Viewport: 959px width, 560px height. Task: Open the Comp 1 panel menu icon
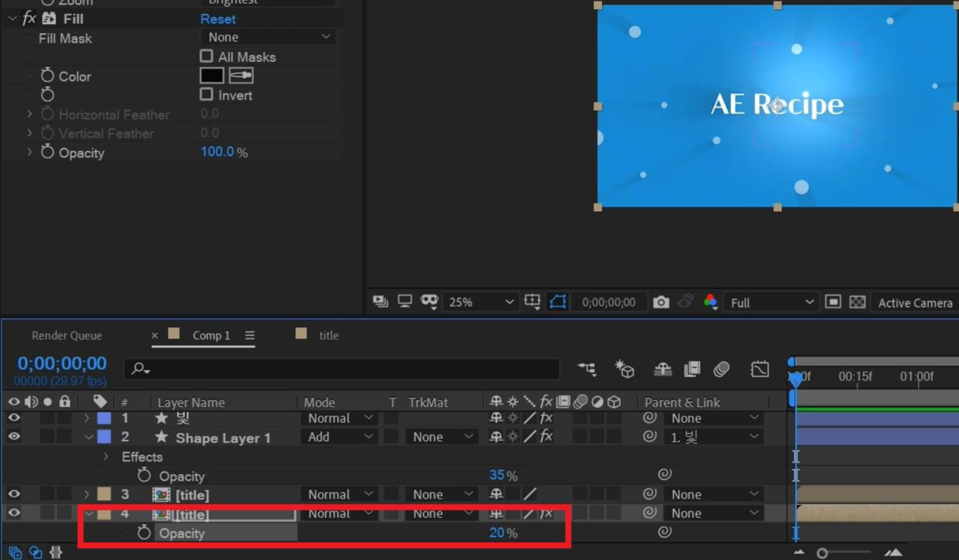click(x=249, y=335)
